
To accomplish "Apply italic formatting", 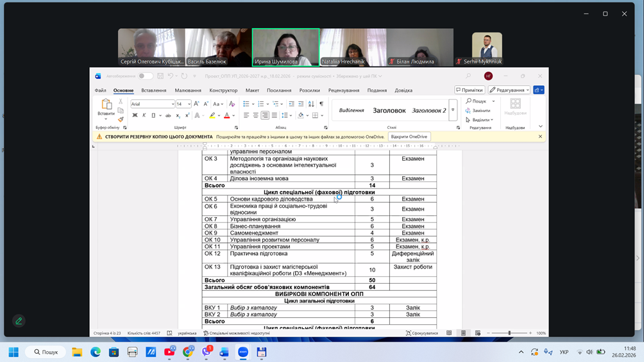I will coord(144,116).
